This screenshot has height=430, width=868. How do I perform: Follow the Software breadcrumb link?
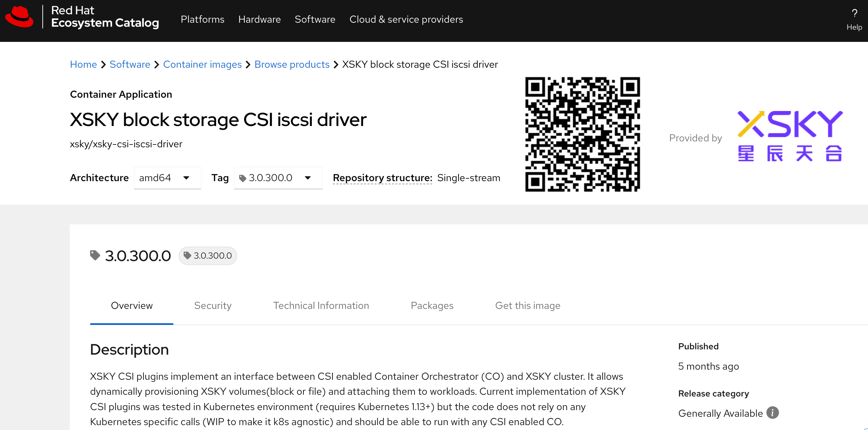click(x=130, y=65)
